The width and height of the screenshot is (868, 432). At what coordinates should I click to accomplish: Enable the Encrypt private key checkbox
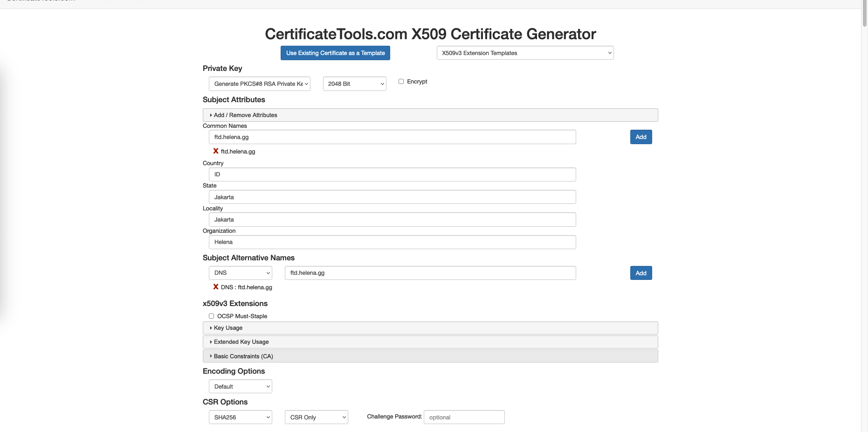(401, 82)
